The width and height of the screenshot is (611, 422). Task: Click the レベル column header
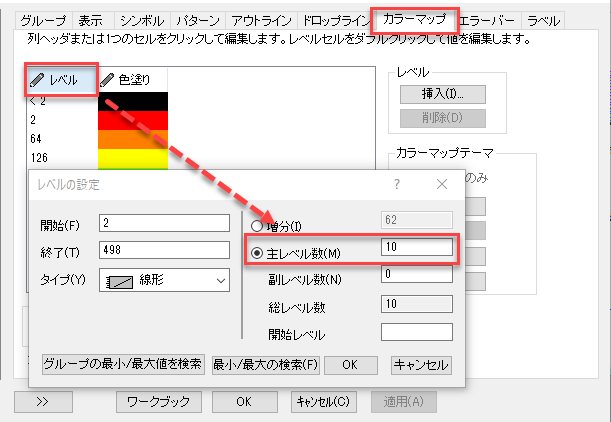(61, 80)
